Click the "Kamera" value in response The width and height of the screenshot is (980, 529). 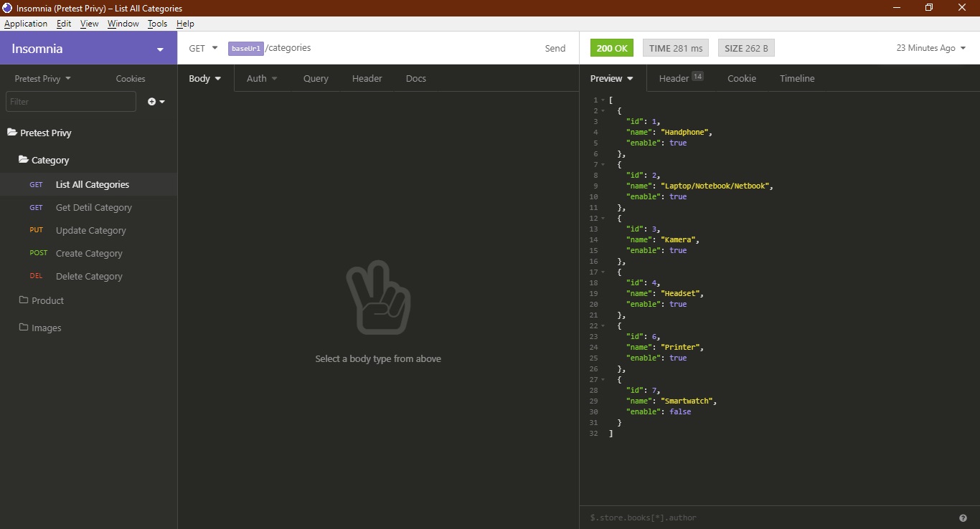tap(678, 240)
